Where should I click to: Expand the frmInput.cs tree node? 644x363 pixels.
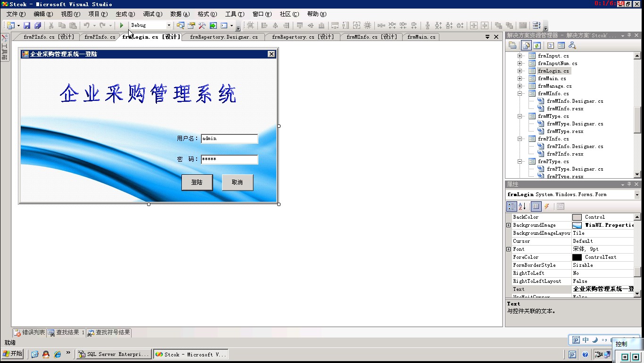pos(520,56)
